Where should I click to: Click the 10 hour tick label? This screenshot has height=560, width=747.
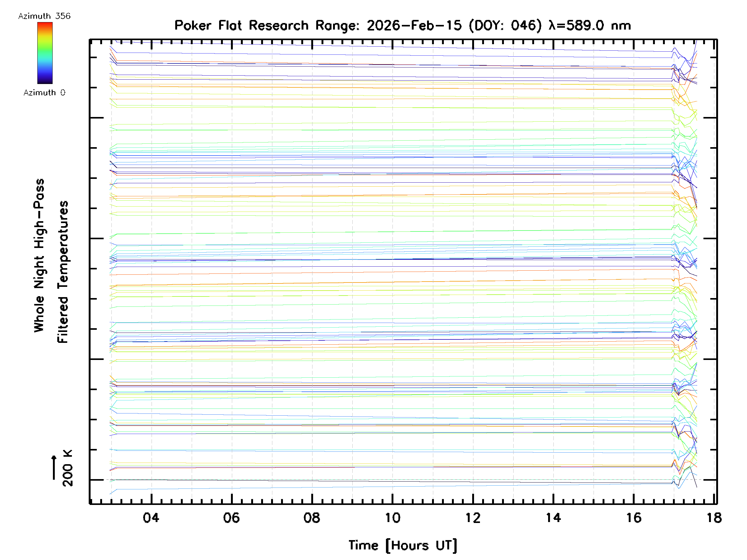pos(392,518)
